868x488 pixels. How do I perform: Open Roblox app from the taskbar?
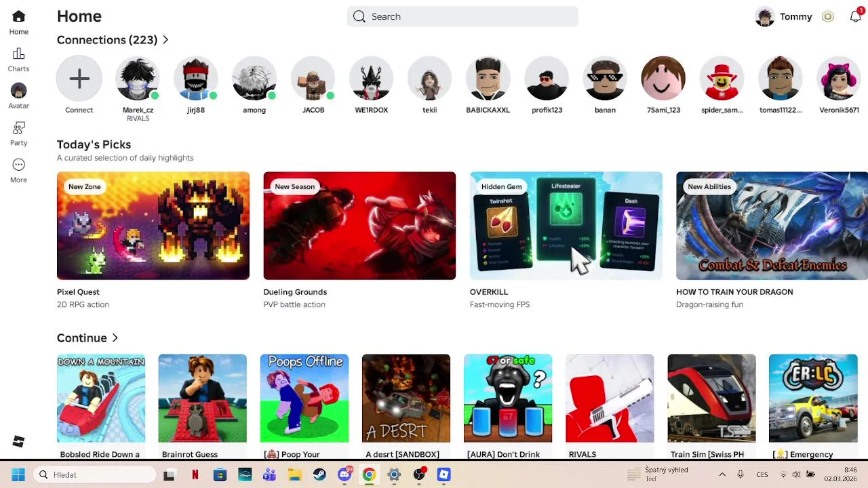[x=443, y=474]
